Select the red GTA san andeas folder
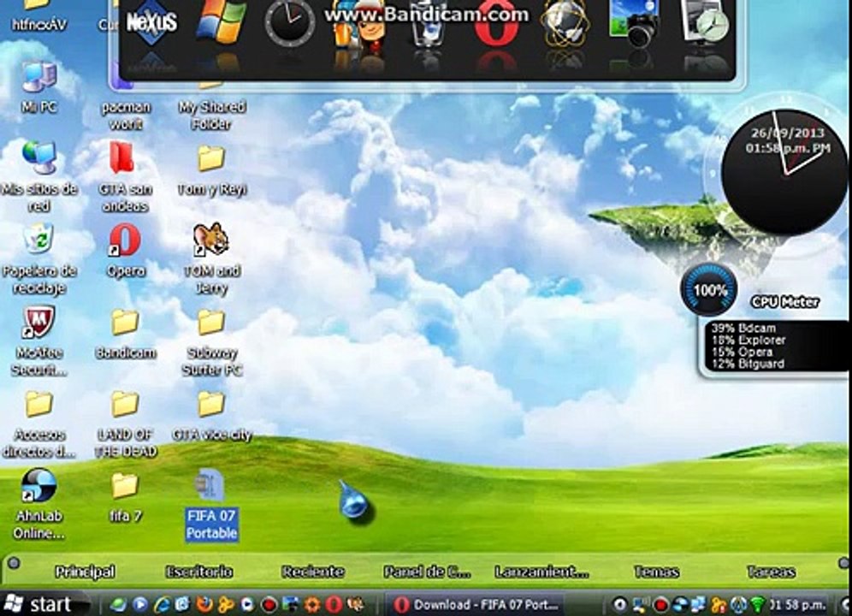Screen dimensions: 852x616 [124, 177]
